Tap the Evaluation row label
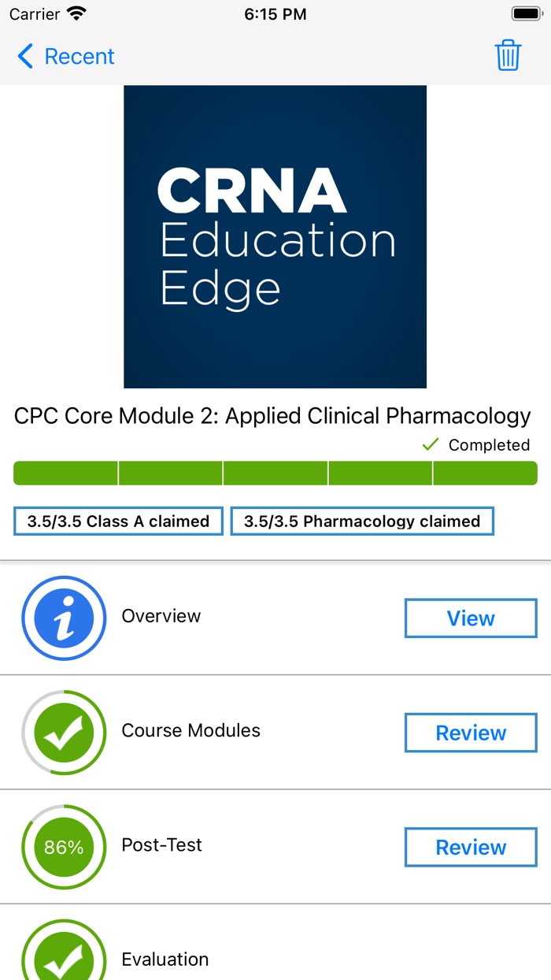The height and width of the screenshot is (980, 551). point(165,959)
